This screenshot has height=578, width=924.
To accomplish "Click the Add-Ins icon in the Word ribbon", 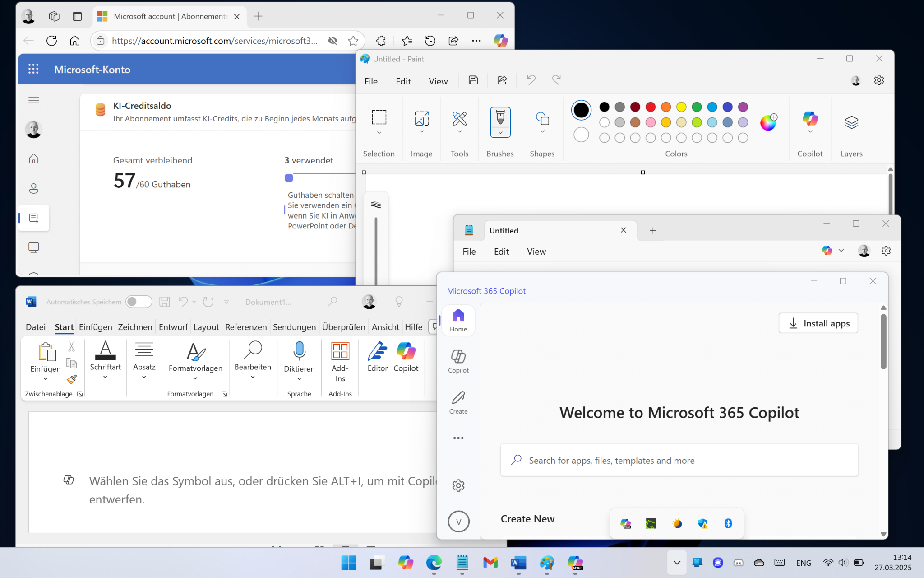I will click(340, 351).
